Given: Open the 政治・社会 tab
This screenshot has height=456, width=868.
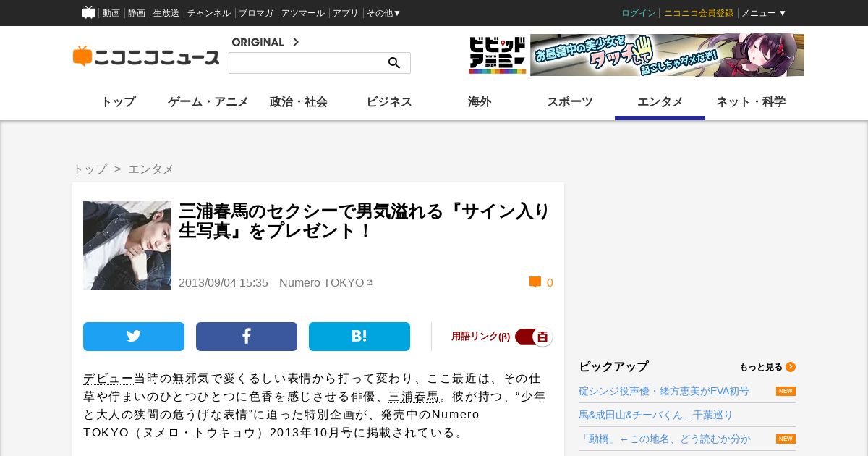Looking at the screenshot, I should (299, 102).
